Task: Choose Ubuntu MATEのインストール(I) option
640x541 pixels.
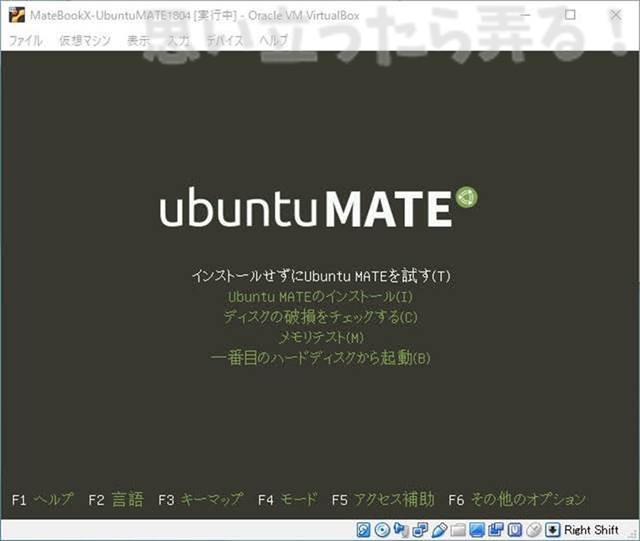Action: click(x=320, y=296)
